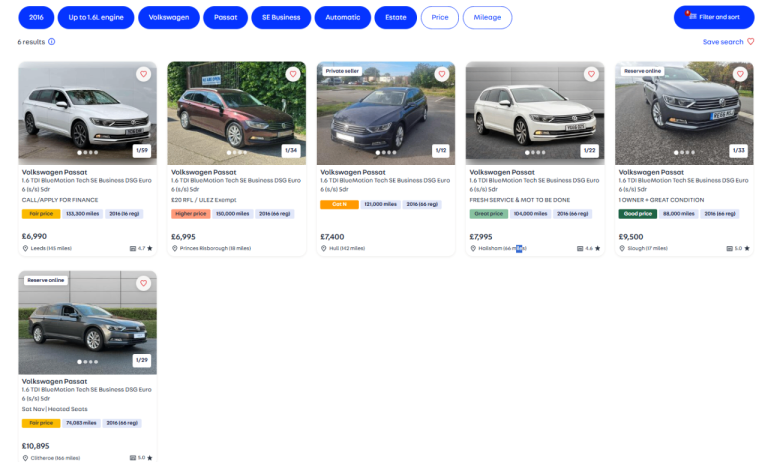The image size is (768, 462).
Task: Select the Volkswagen make filter chip
Action: click(168, 17)
